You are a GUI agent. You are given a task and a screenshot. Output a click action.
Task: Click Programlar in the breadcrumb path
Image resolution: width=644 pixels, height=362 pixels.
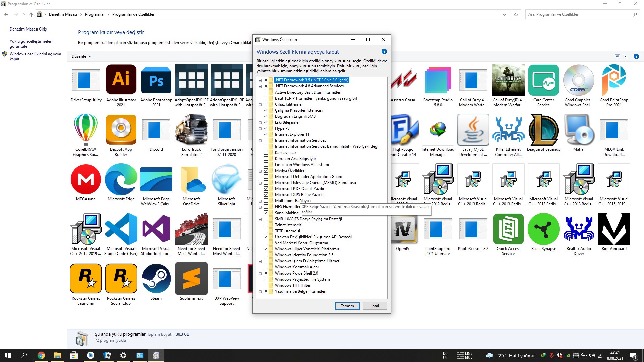coord(95,14)
